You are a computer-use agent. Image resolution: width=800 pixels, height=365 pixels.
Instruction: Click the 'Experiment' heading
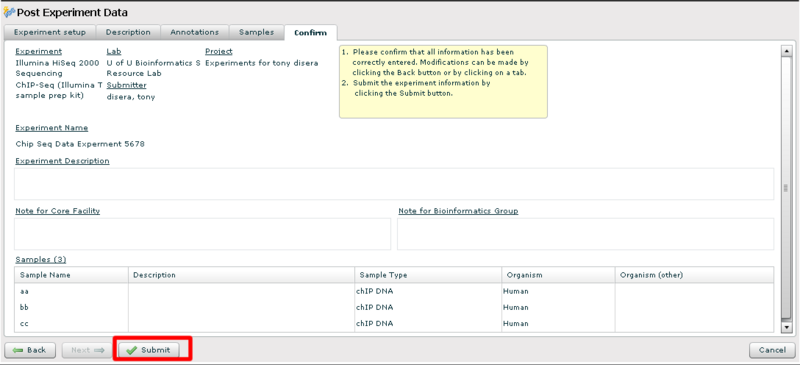point(39,52)
